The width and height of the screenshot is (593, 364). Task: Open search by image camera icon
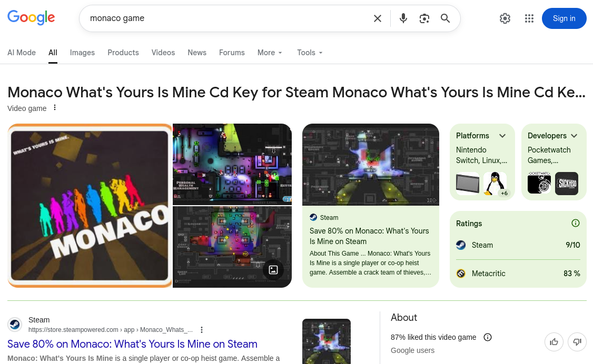tap(424, 18)
